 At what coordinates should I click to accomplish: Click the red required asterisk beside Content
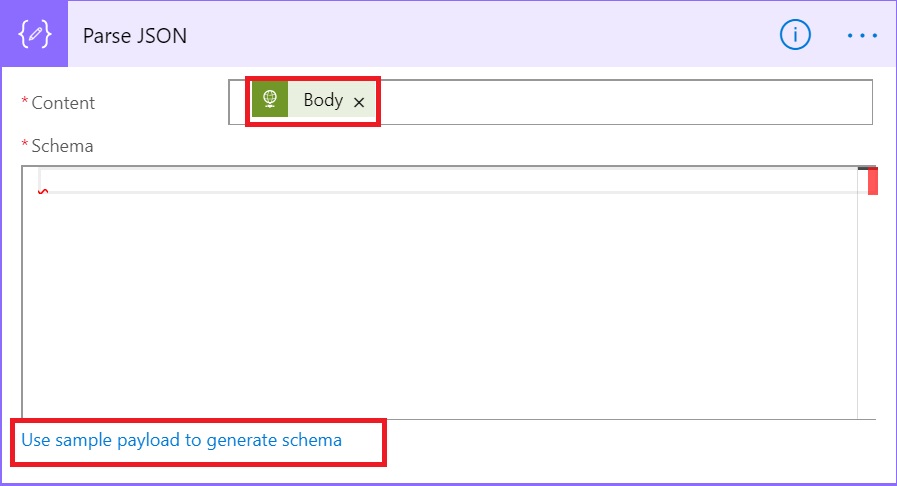coord(25,101)
